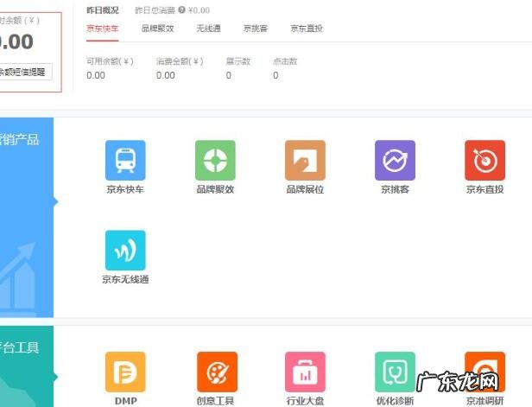532x407 pixels.
Task: Click the 点击数 label
Action: pyautogui.click(x=285, y=61)
